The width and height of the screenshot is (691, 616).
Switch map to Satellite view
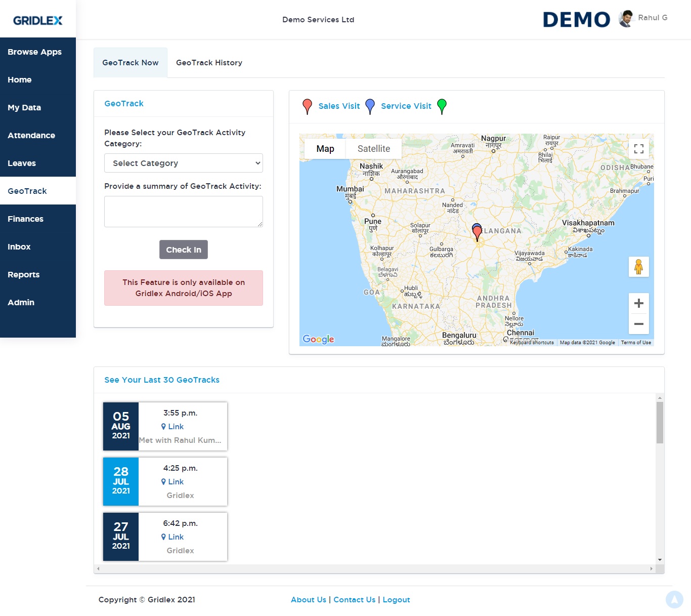point(374,149)
